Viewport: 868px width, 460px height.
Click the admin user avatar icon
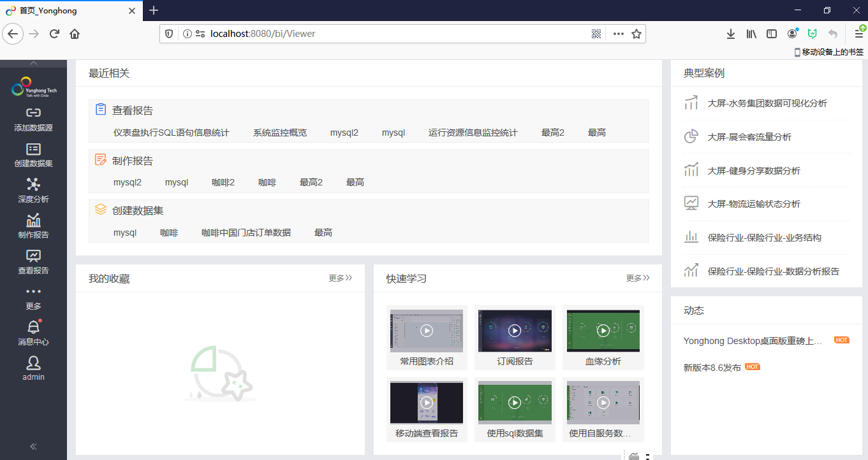33,363
